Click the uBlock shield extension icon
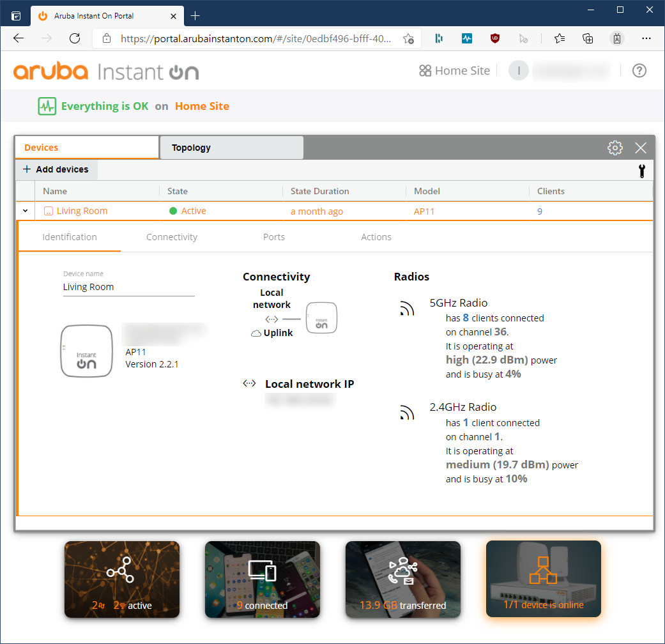 click(494, 38)
